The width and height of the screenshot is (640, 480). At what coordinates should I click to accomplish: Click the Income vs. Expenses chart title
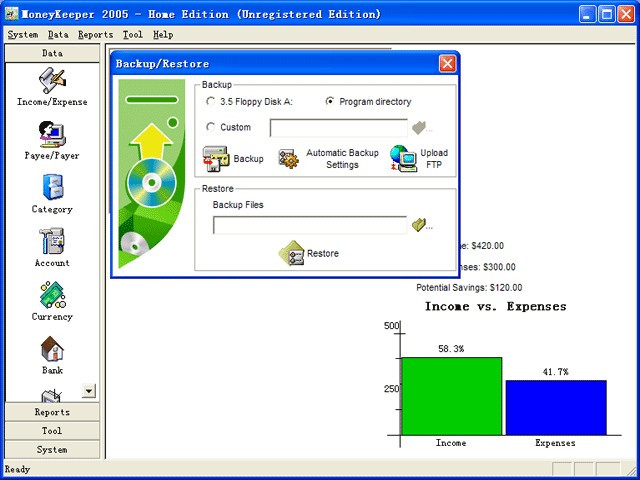tap(496, 307)
